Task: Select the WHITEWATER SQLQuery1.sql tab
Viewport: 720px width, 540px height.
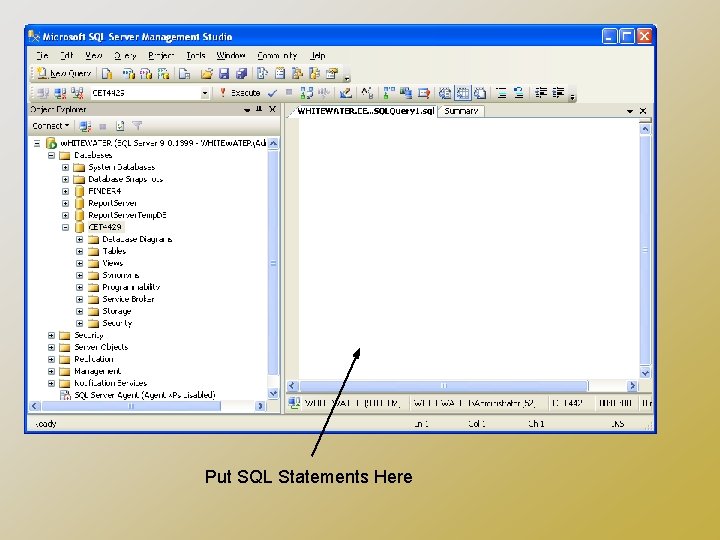Action: pos(365,111)
